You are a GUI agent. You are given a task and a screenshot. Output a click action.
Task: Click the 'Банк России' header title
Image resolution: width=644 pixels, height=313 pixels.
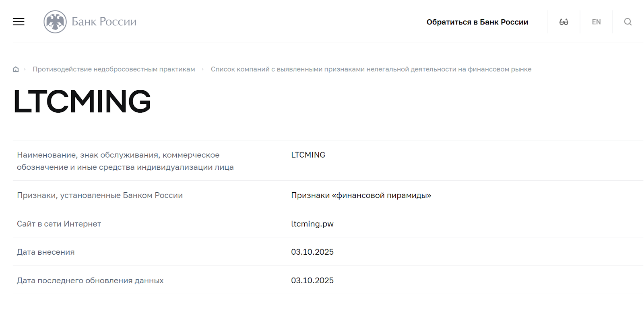[x=104, y=22]
